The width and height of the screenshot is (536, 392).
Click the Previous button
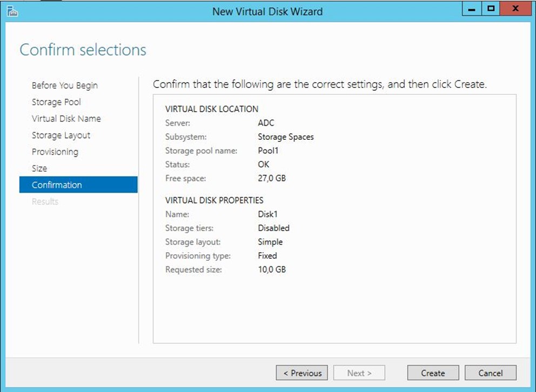(x=302, y=373)
